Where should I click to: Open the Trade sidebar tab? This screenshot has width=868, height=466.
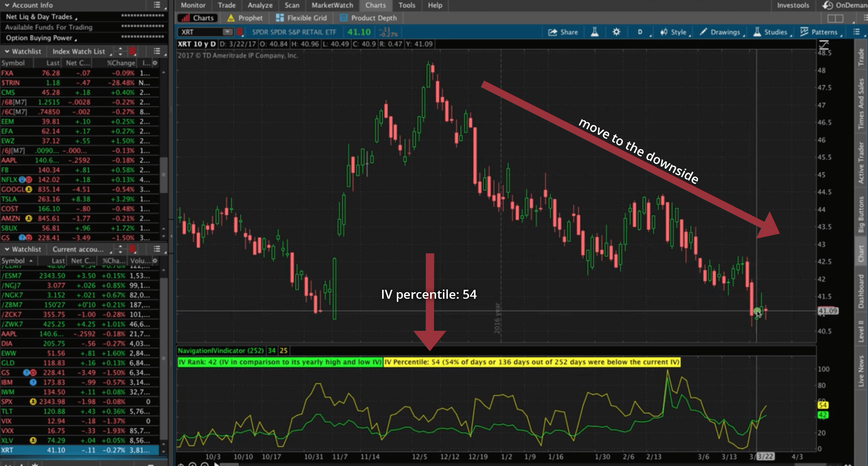[861, 57]
